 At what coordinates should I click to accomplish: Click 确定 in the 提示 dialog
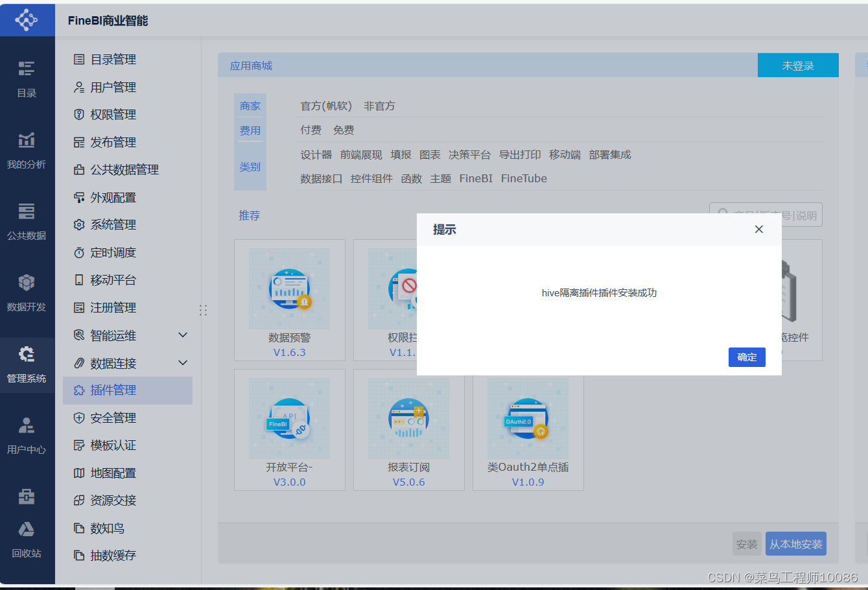pos(747,357)
